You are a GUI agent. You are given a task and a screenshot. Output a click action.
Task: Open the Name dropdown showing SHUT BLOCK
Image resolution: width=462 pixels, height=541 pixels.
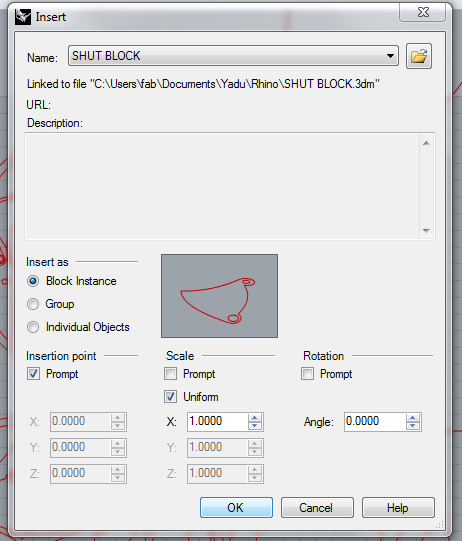(x=233, y=56)
